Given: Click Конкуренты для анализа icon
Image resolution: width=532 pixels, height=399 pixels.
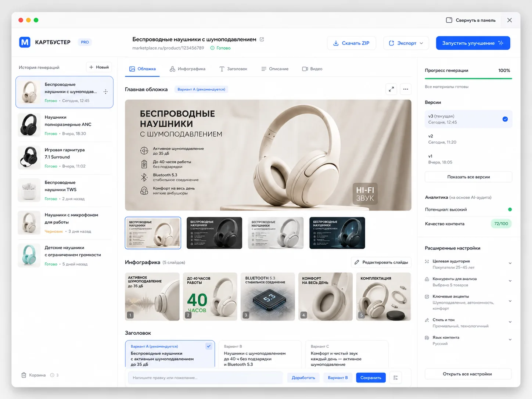Looking at the screenshot, I should point(427,279).
